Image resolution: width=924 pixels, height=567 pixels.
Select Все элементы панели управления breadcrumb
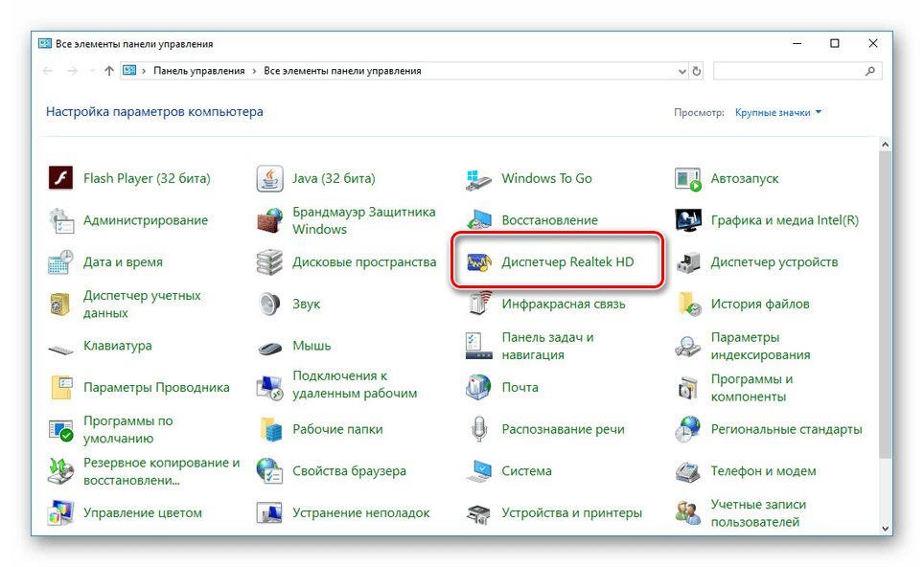click(x=342, y=71)
